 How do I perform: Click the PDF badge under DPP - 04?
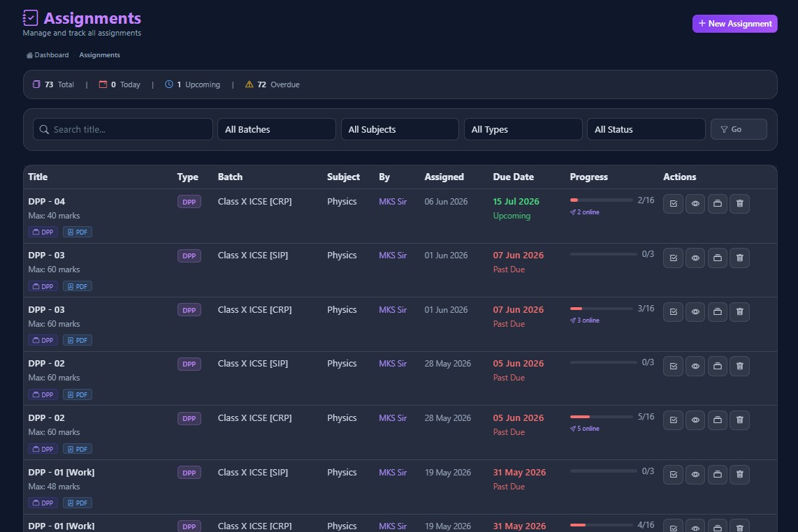[x=78, y=232]
